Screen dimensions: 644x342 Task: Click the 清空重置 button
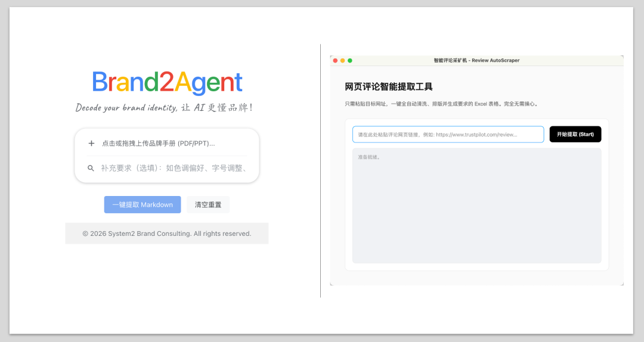tap(208, 204)
